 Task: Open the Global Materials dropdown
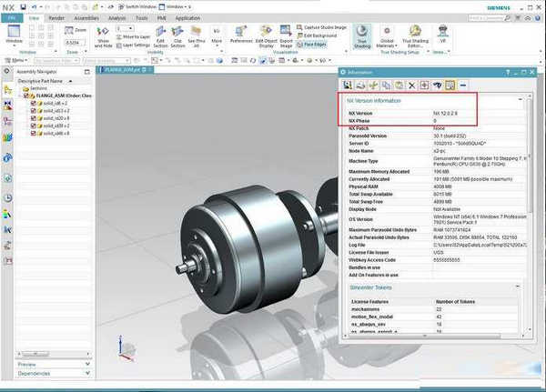tap(387, 37)
